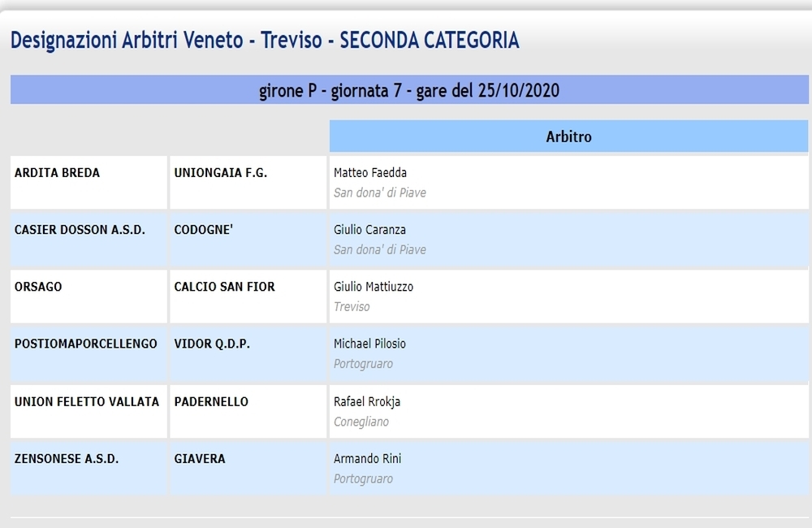Click CASIER DOSSON A.S.D. team name
The height and width of the screenshot is (528, 812).
point(80,230)
